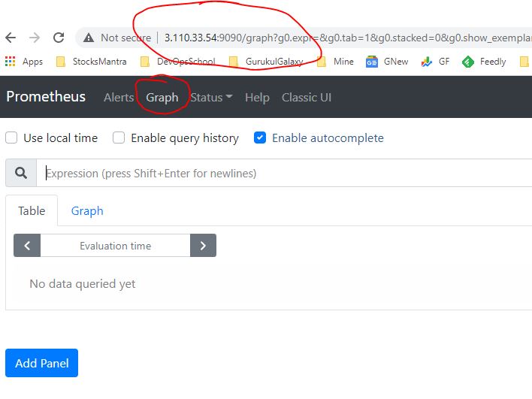Click the browser back arrow

[11, 38]
